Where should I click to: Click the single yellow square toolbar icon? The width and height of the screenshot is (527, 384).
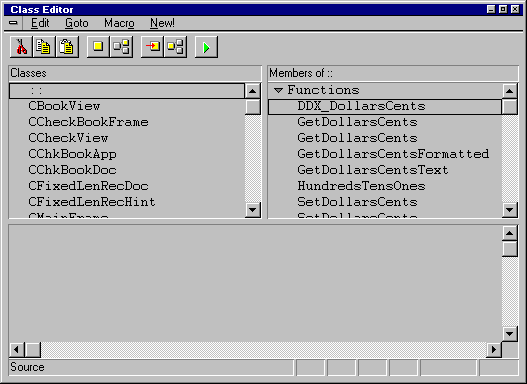(98, 47)
